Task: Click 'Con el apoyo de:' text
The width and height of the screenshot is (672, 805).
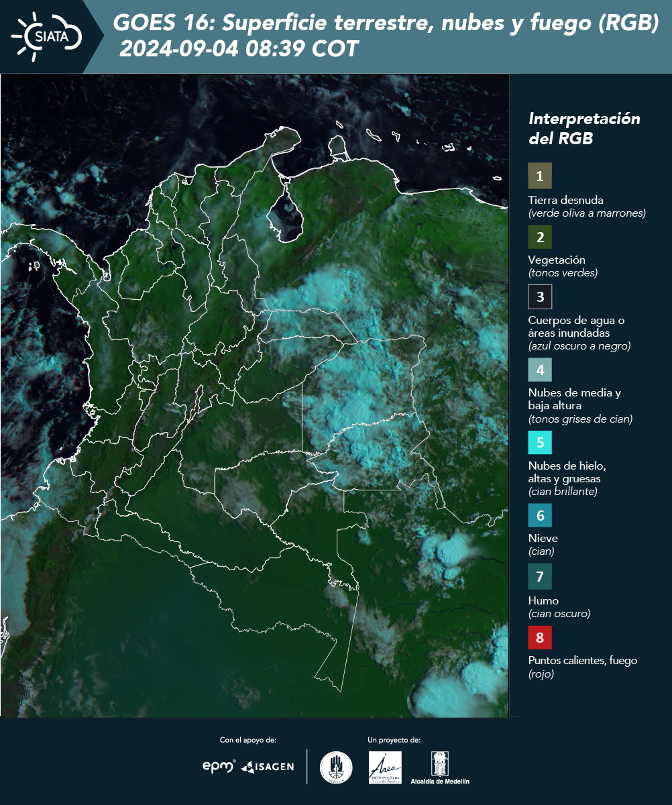Action: [x=248, y=740]
